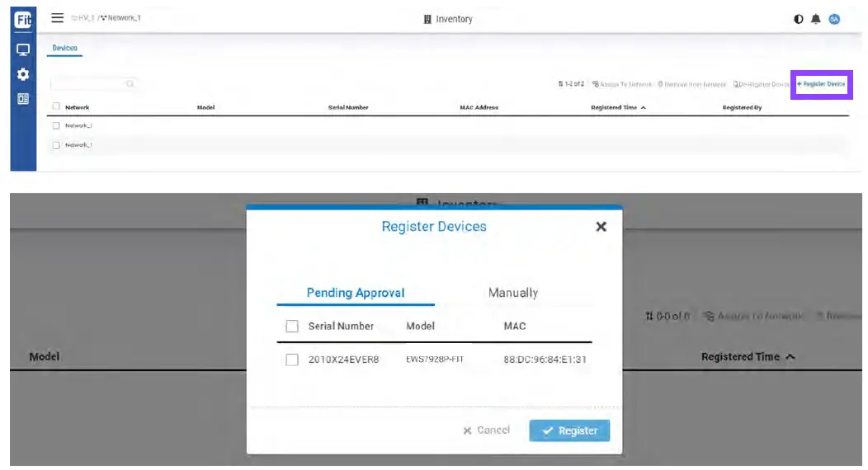
Task: Click the search magnifier icon
Action: click(x=130, y=84)
